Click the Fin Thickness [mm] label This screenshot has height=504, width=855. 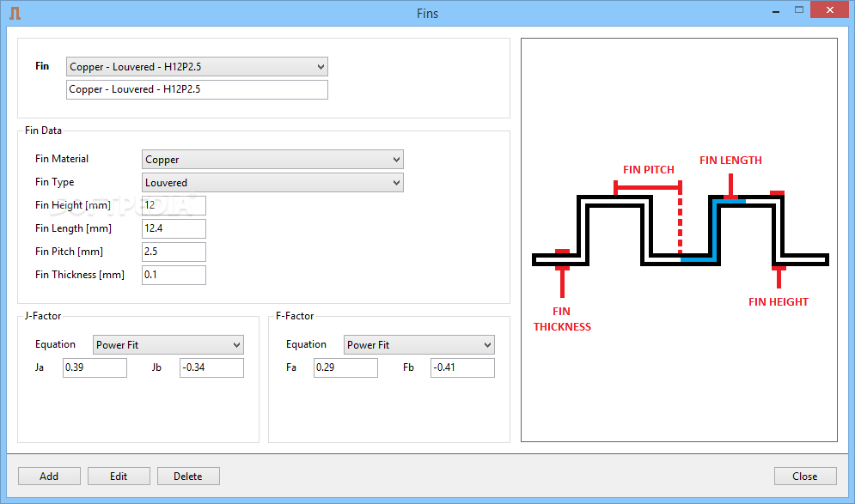(80, 275)
